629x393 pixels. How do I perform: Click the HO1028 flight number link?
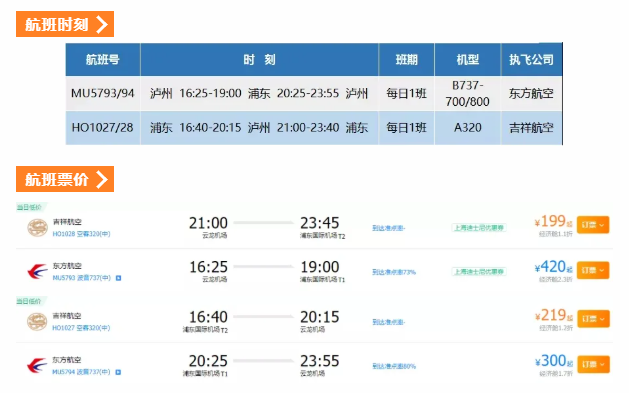(x=64, y=234)
